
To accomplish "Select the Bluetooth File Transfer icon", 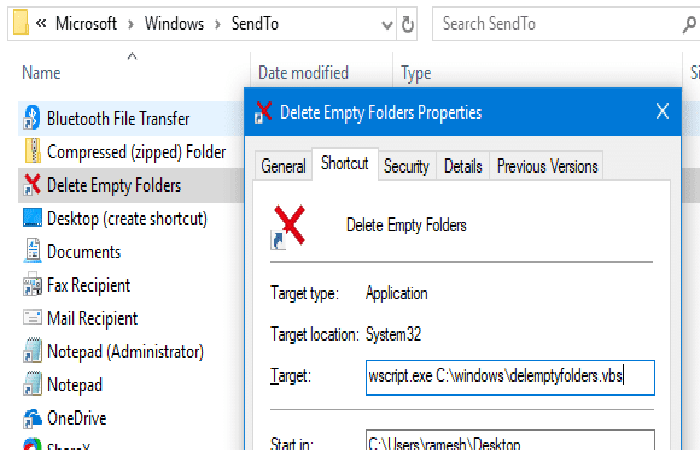I will tap(32, 118).
